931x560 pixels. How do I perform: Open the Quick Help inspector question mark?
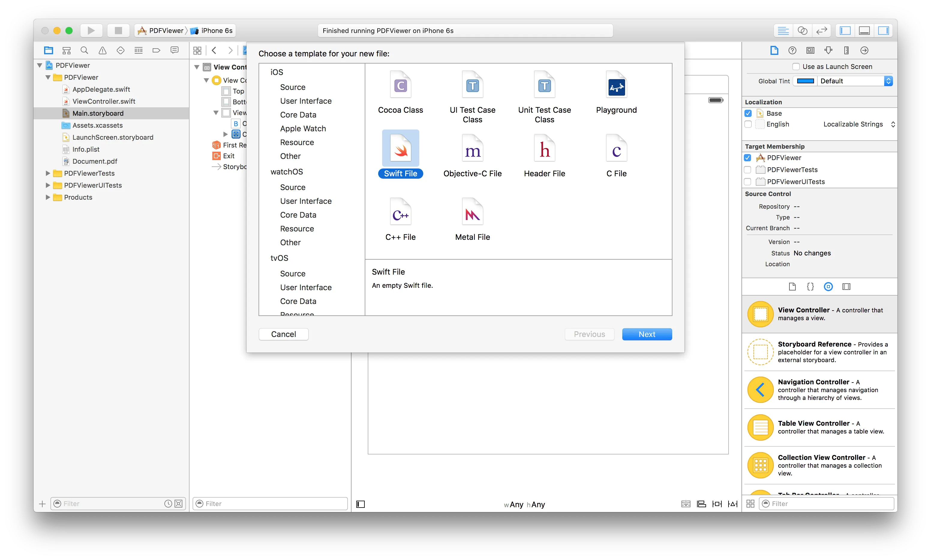click(x=793, y=50)
